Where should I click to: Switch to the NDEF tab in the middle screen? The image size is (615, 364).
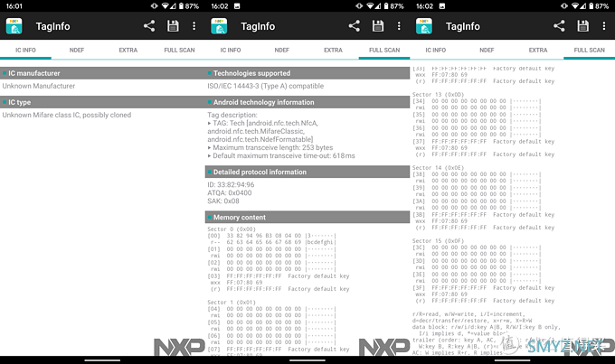pyautogui.click(x=281, y=51)
